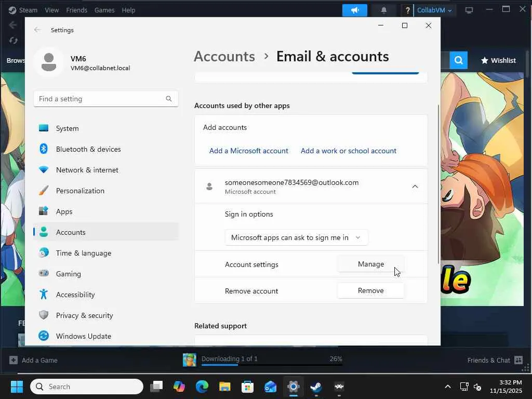Open Privacy & security settings
Viewport: 532px width, 399px height.
pos(106,315)
